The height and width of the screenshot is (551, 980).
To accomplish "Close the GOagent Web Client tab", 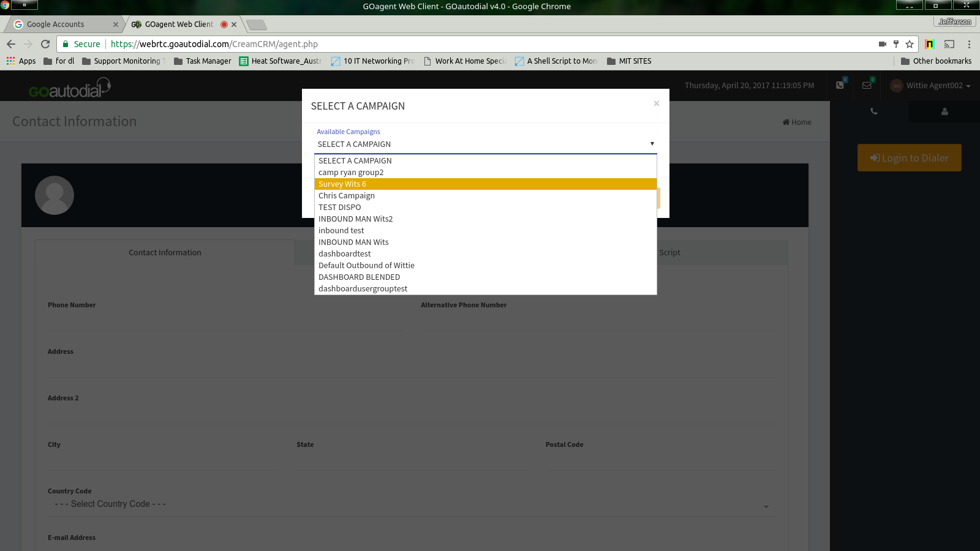I will [234, 24].
